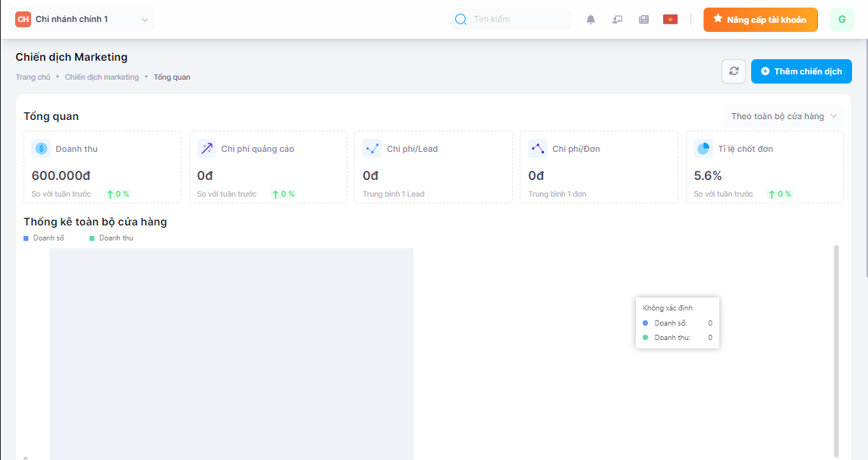The height and width of the screenshot is (460, 868).
Task: Click the training presenter icon in header
Action: pyautogui.click(x=618, y=20)
